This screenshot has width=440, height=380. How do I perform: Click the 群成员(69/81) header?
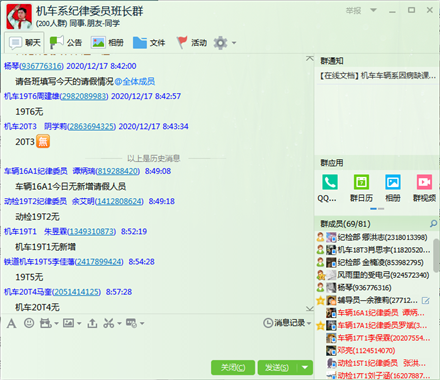pyautogui.click(x=345, y=224)
